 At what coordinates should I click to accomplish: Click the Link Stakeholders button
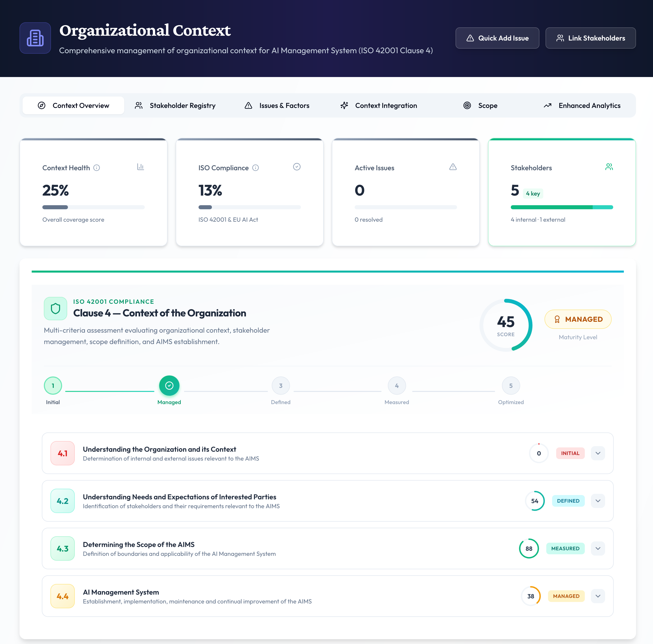coord(590,38)
